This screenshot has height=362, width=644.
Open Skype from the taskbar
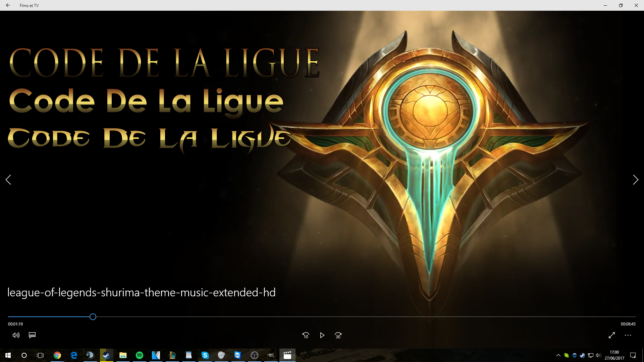tap(205, 355)
